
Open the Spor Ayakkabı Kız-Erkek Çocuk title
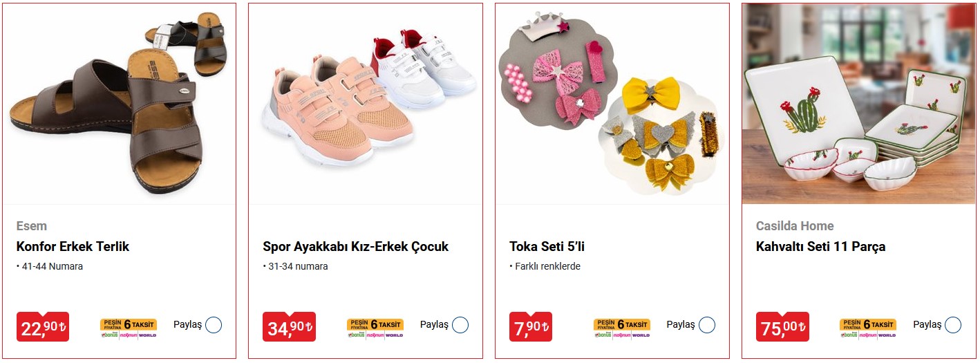coord(356,247)
